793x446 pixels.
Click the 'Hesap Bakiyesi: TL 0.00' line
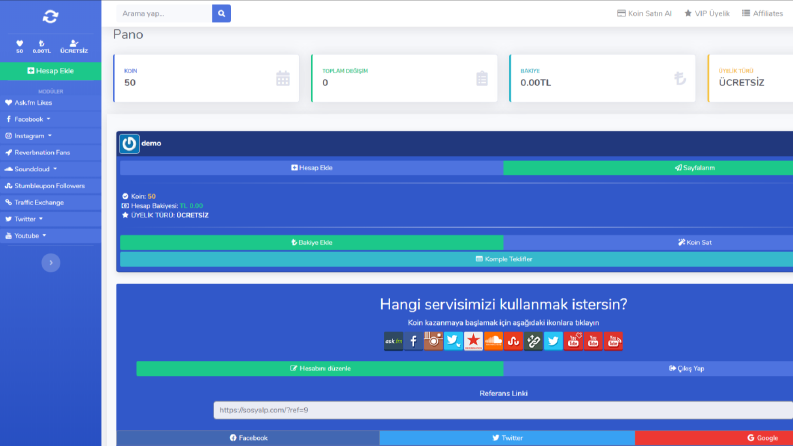pos(162,206)
